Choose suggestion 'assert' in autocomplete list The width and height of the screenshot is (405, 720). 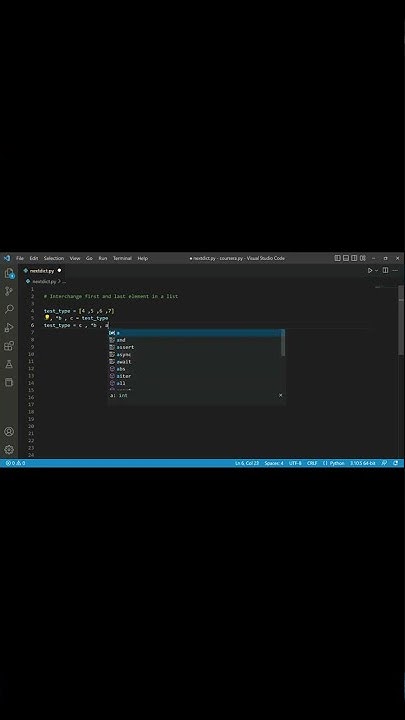[x=196, y=347]
